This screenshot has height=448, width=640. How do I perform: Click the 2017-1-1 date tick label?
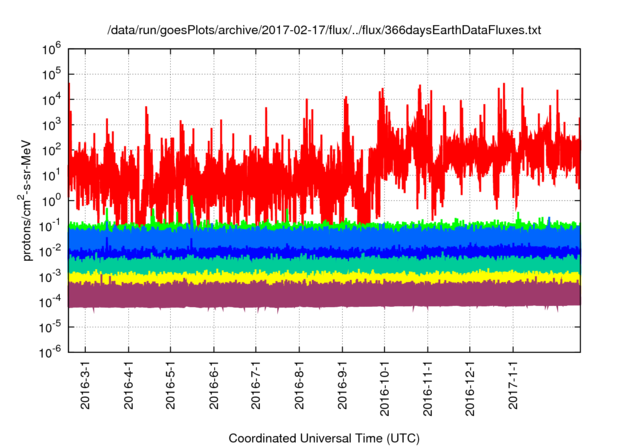pos(513,385)
